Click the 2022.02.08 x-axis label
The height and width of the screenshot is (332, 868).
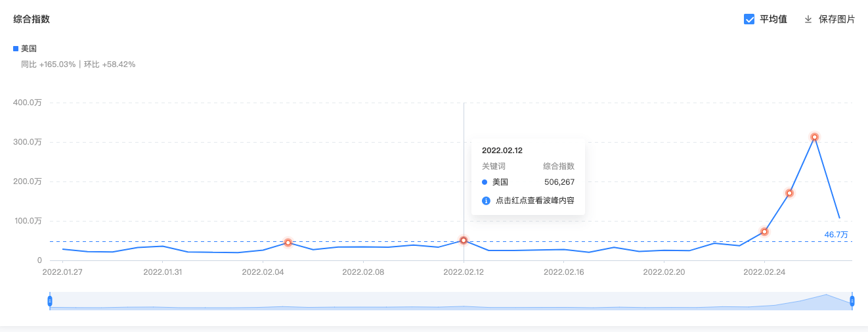pyautogui.click(x=362, y=271)
